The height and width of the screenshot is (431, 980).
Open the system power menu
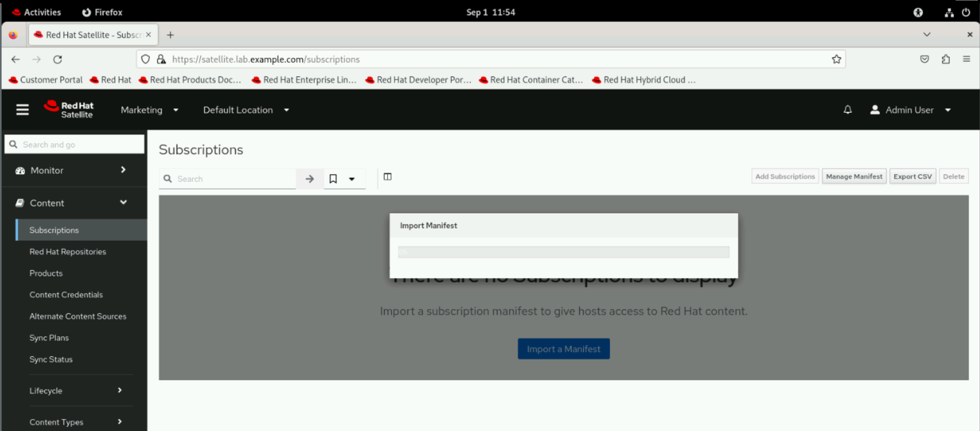point(966,12)
